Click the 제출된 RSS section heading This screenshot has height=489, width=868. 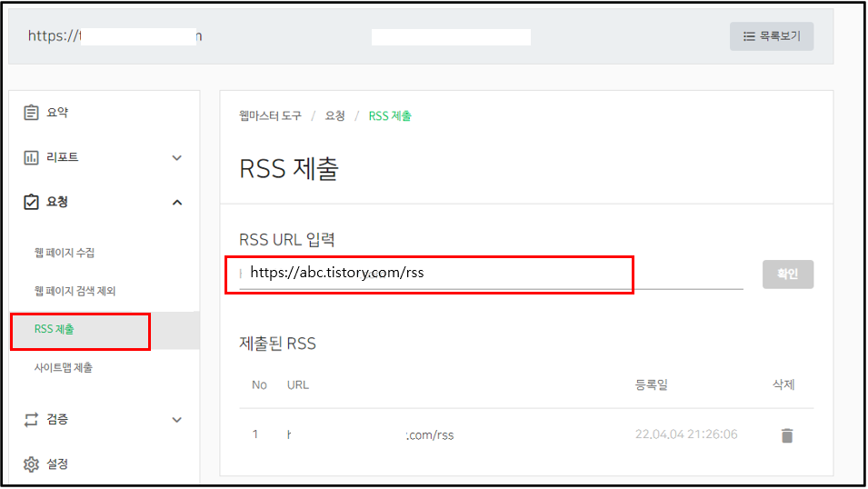coord(277,344)
